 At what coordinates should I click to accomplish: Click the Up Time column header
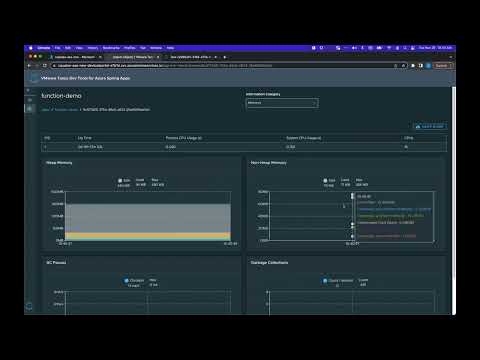84,138
